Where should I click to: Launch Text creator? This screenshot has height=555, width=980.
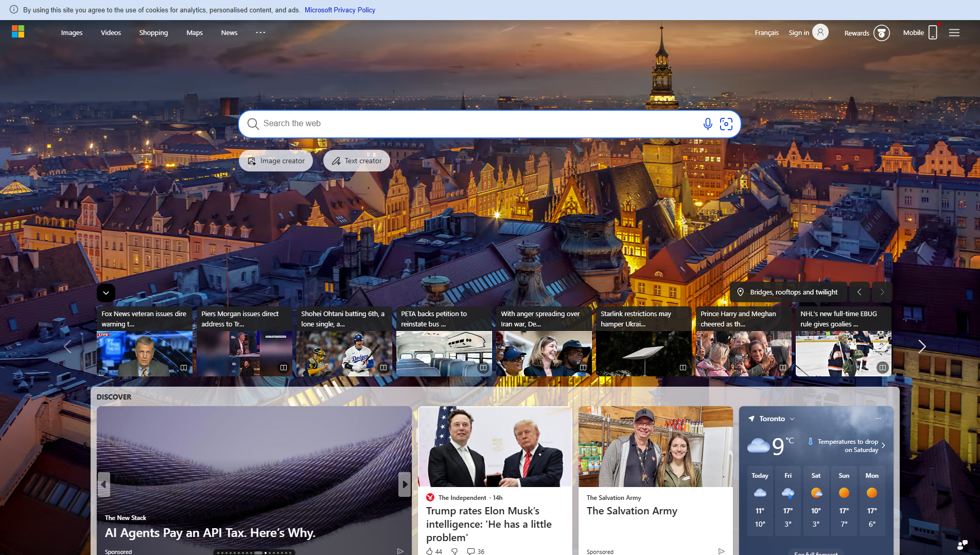click(x=357, y=161)
